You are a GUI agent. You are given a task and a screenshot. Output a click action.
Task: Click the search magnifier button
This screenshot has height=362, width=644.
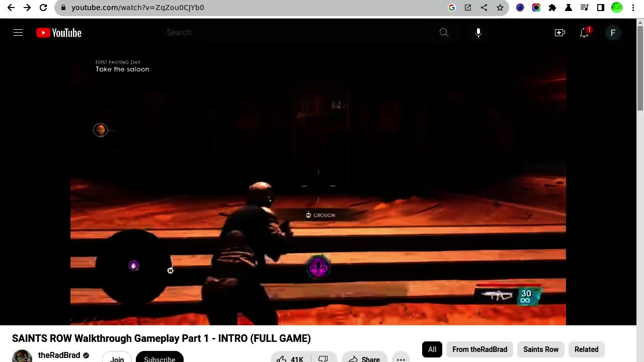[444, 33]
